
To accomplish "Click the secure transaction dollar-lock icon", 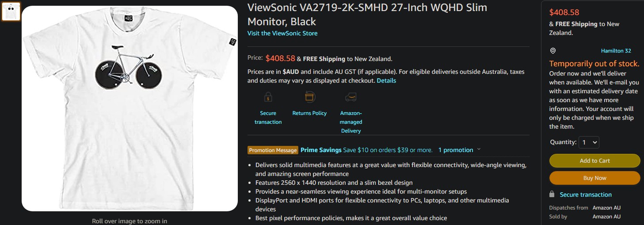I will pos(268,97).
